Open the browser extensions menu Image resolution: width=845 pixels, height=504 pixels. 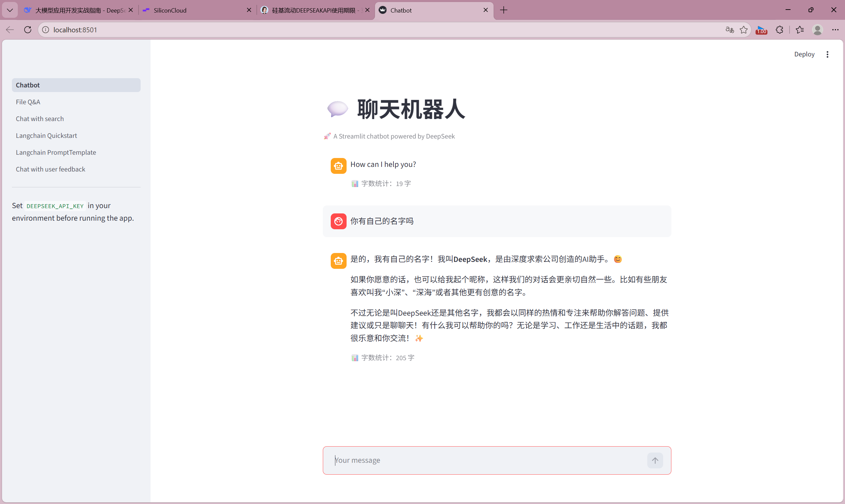coord(779,30)
